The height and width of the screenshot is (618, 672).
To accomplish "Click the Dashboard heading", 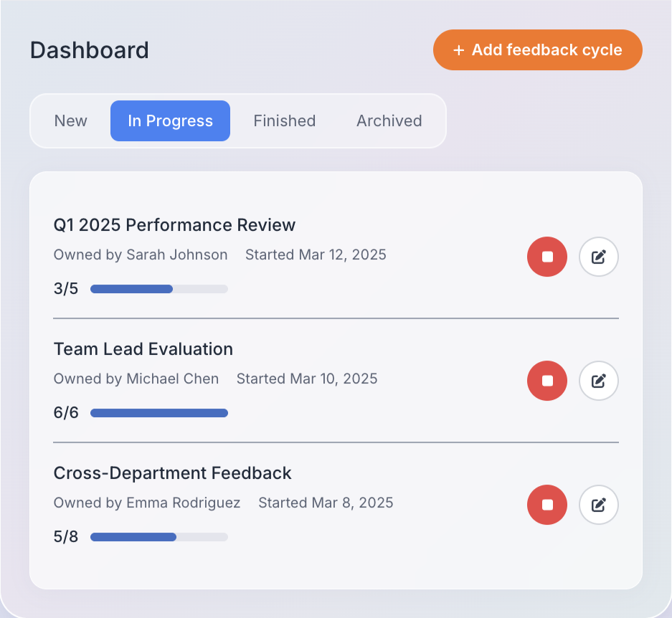I will 89,50.
